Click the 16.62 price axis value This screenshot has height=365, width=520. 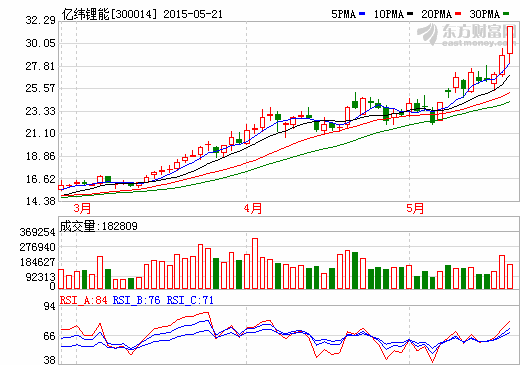pyautogui.click(x=40, y=179)
